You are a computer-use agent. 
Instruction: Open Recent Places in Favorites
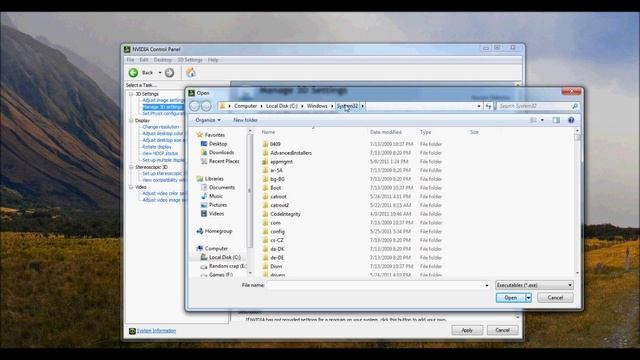tap(224, 161)
